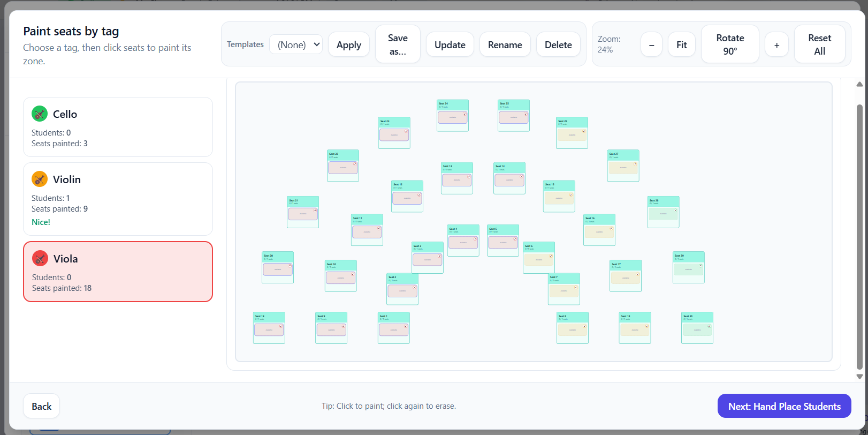Click the tag badge on Seat 26
Screen dimensions: 868x435
[x=584, y=131]
